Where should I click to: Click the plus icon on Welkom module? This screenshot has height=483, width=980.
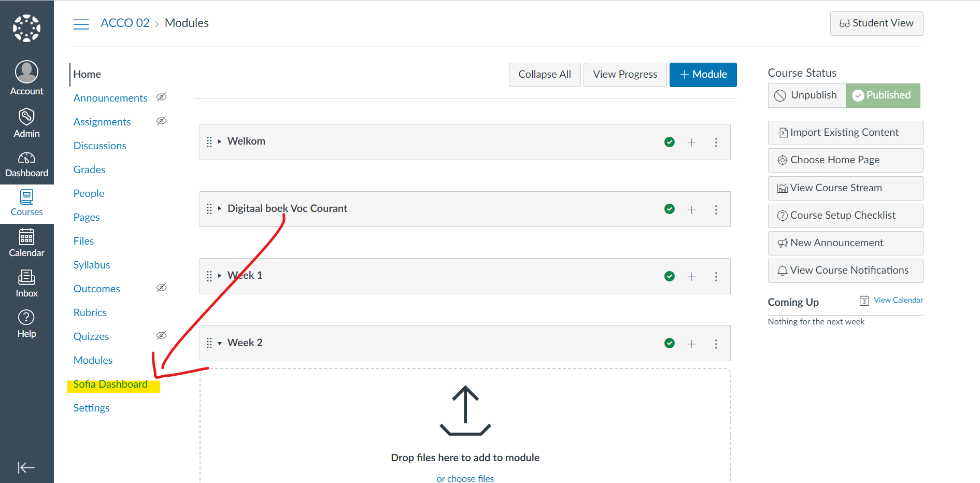(691, 143)
